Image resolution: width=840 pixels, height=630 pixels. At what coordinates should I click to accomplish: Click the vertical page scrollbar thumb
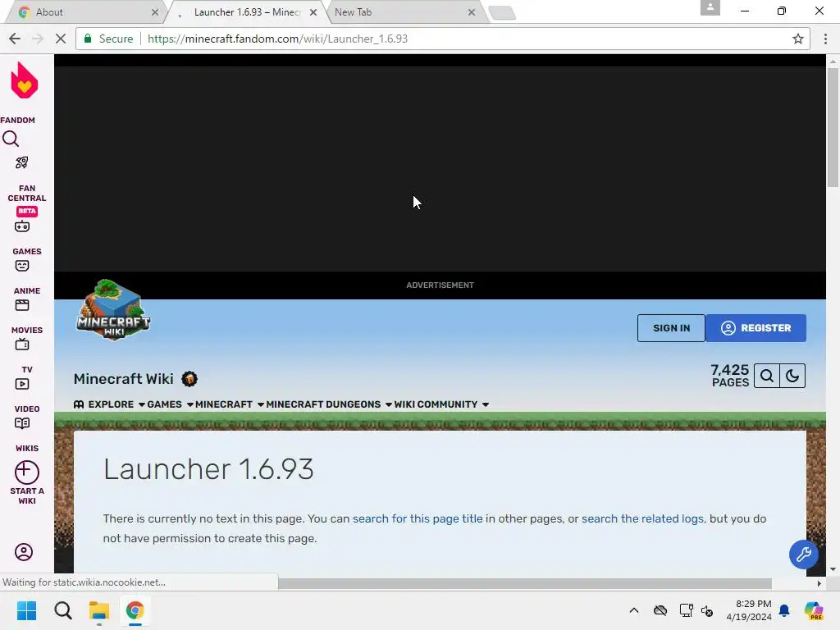[x=833, y=127]
